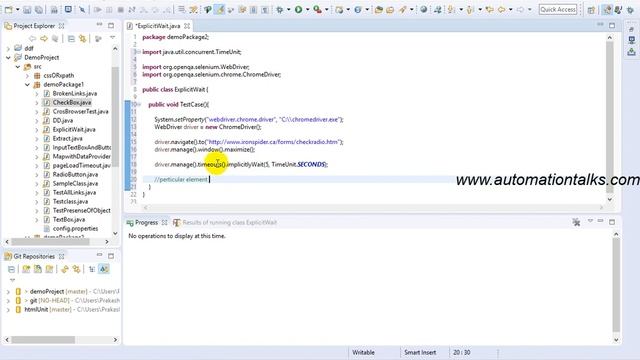Click Create new Git repository icon
Image resolution: width=640 pixels, height=360 pixels.
point(49,269)
